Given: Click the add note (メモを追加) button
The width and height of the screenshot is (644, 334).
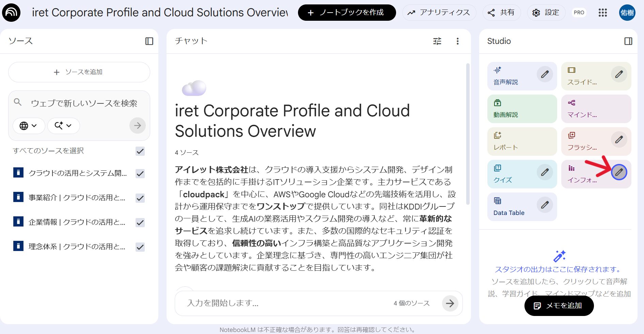Looking at the screenshot, I should (x=559, y=306).
